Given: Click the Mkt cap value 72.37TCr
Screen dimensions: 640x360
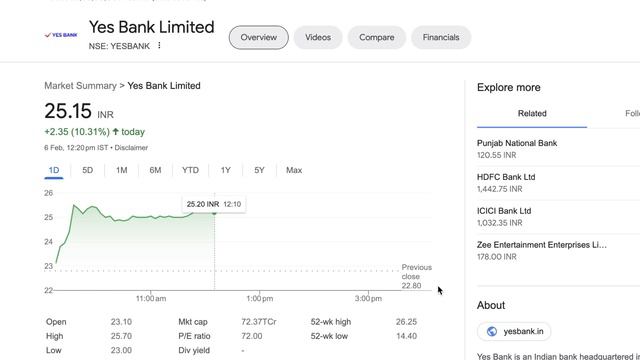Looking at the screenshot, I should [259, 322].
